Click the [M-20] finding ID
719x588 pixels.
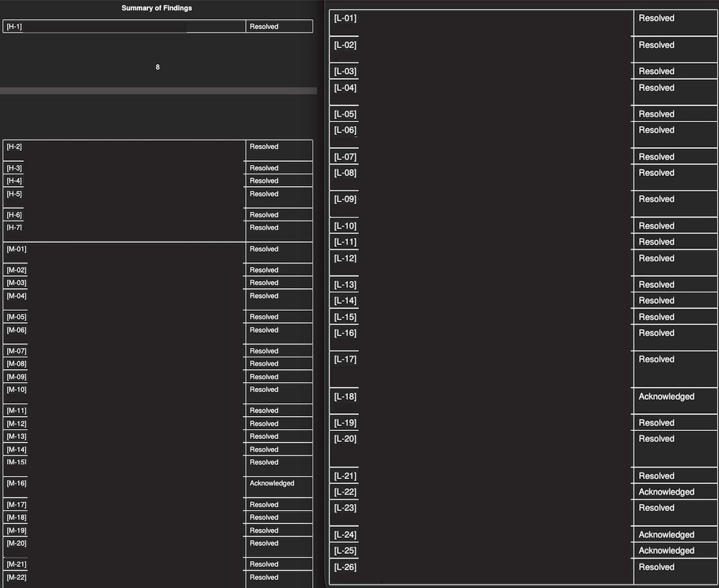point(16,543)
